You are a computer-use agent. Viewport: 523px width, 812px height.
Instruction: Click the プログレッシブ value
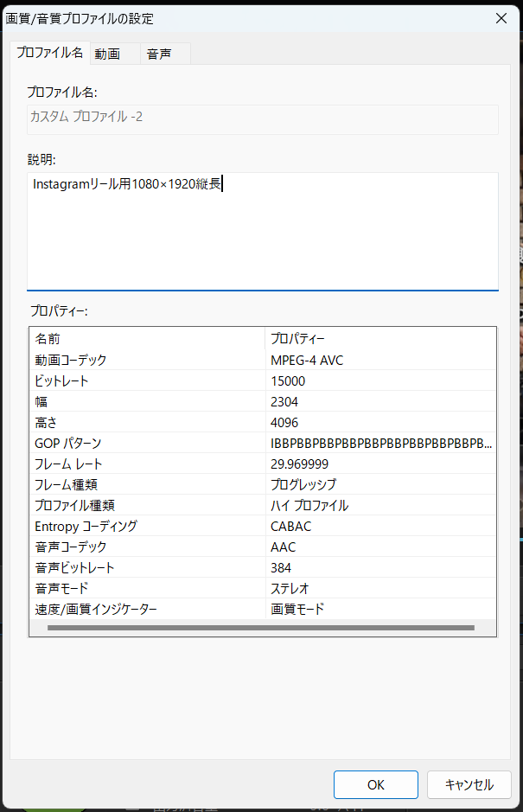point(303,485)
